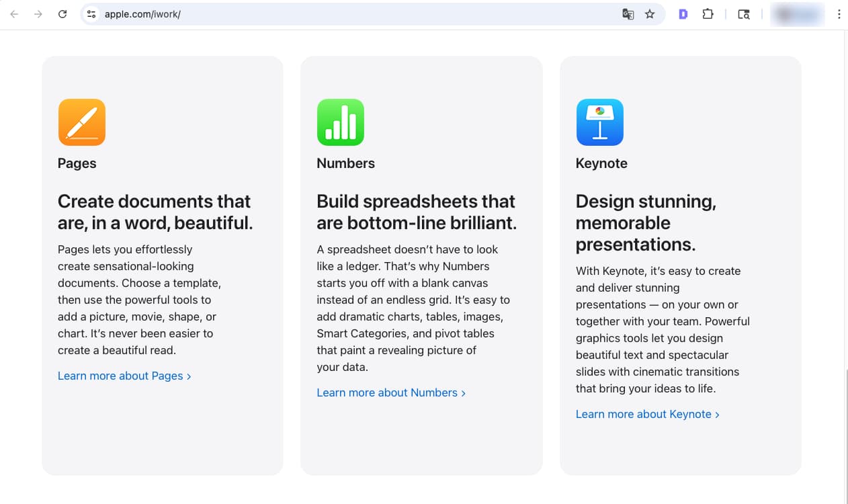Open the Extensions puzzle-piece menu
The image size is (848, 504).
(708, 13)
